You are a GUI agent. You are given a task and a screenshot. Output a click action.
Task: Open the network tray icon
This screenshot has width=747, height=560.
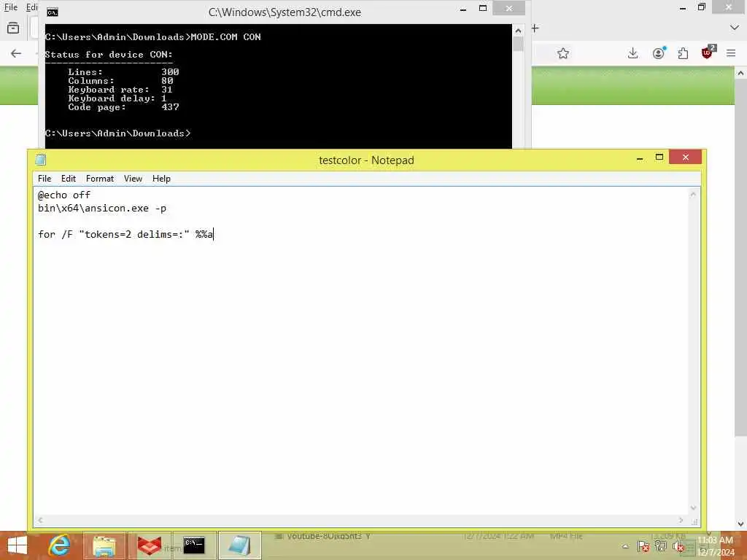click(x=661, y=547)
